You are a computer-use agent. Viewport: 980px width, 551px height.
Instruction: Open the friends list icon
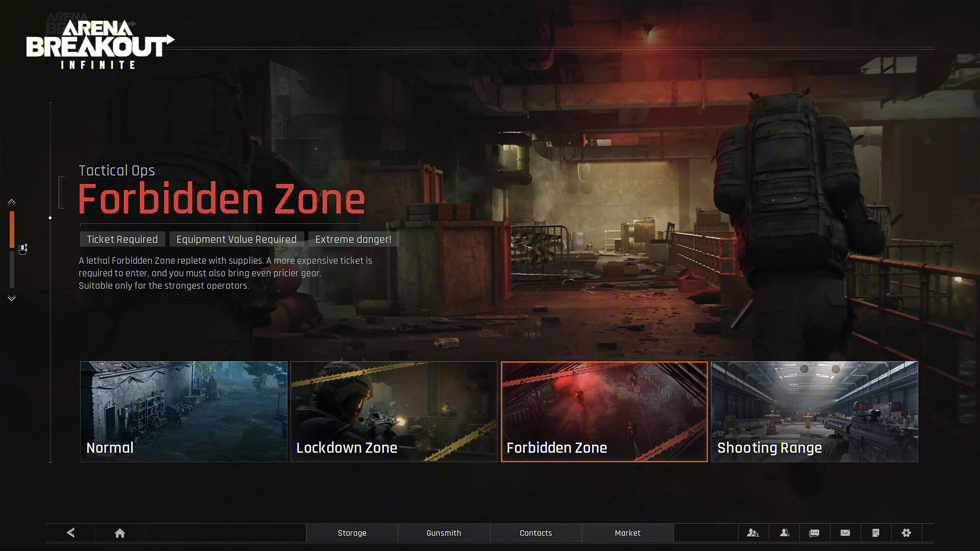click(x=785, y=533)
